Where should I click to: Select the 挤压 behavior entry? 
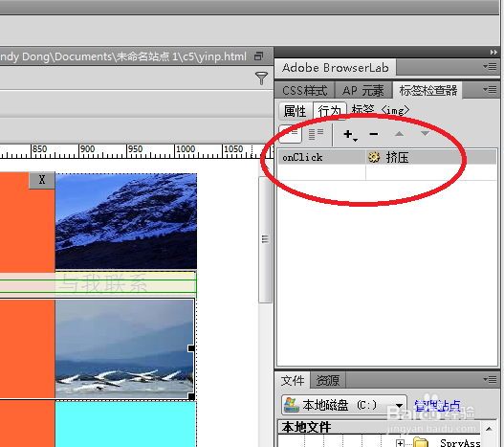tap(430, 157)
